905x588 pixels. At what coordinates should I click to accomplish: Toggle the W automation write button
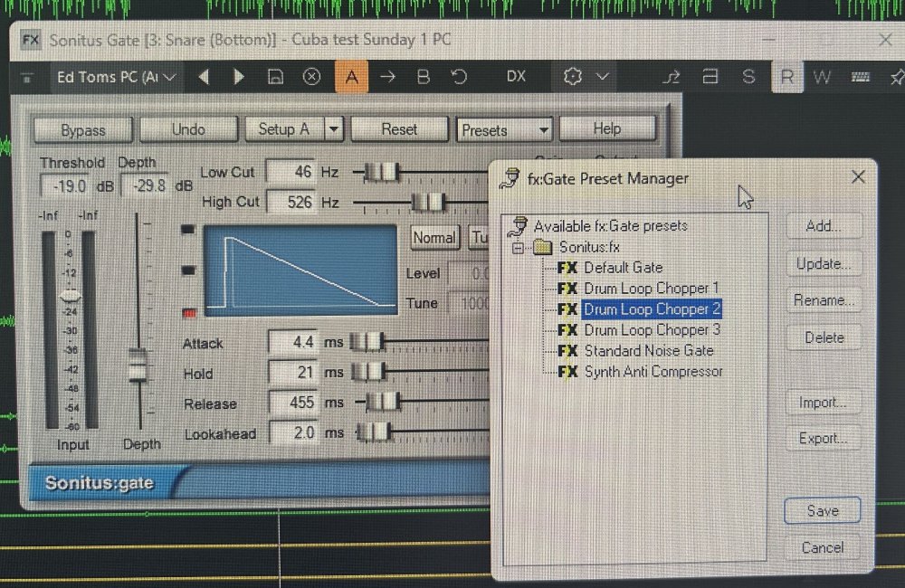tap(822, 77)
